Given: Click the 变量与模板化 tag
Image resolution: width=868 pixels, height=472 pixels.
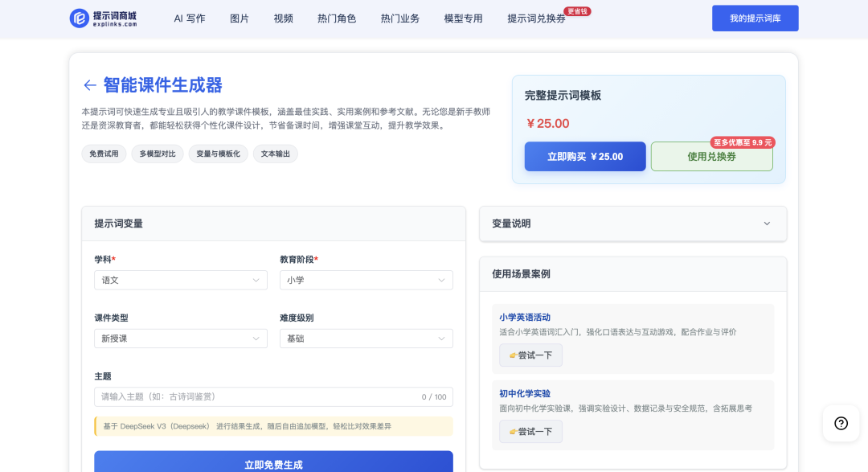Looking at the screenshot, I should 218,154.
